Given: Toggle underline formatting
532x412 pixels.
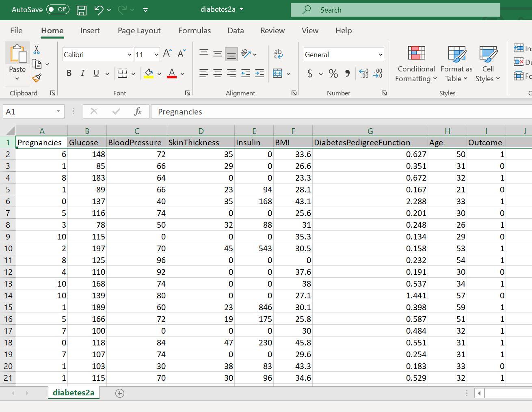Looking at the screenshot, I should [x=95, y=73].
